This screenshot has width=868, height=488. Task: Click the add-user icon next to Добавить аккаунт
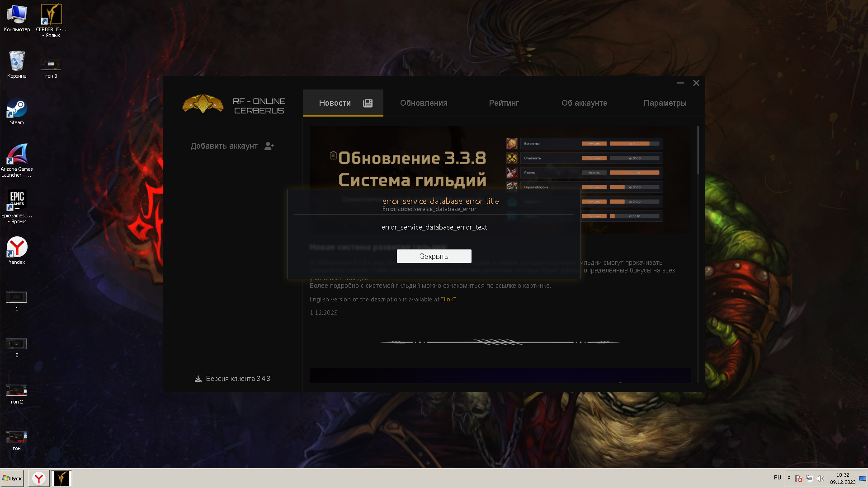pos(269,146)
